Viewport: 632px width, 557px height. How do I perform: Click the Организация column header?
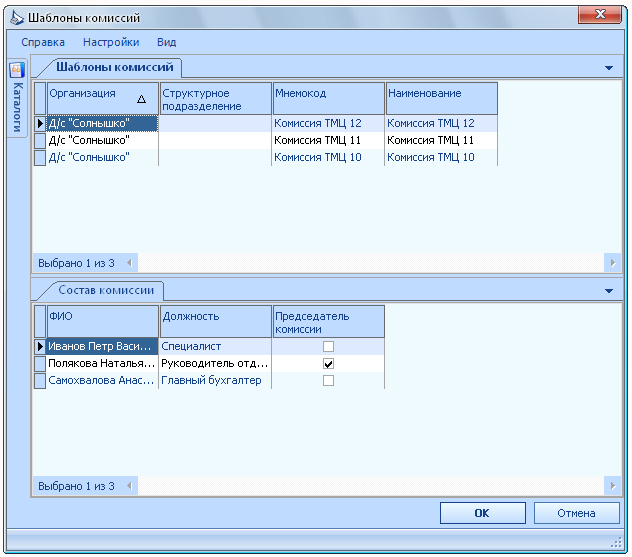(103, 99)
